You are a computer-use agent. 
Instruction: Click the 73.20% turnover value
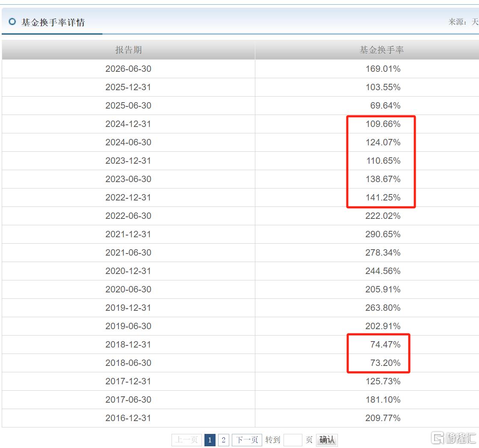coord(385,363)
